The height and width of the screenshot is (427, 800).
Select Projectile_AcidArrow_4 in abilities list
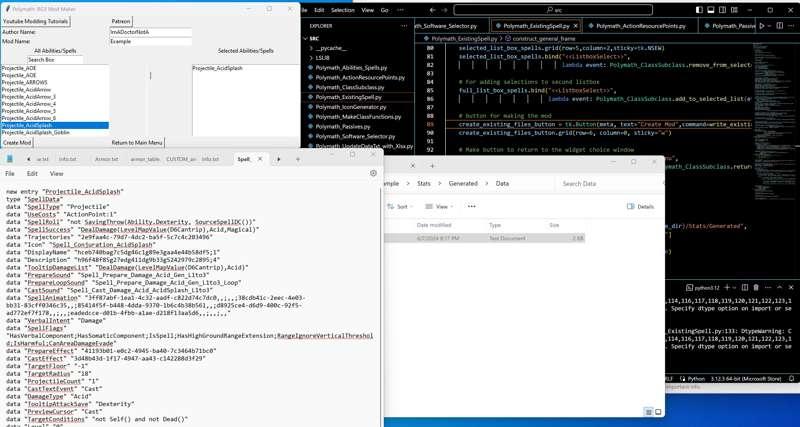click(x=55, y=104)
